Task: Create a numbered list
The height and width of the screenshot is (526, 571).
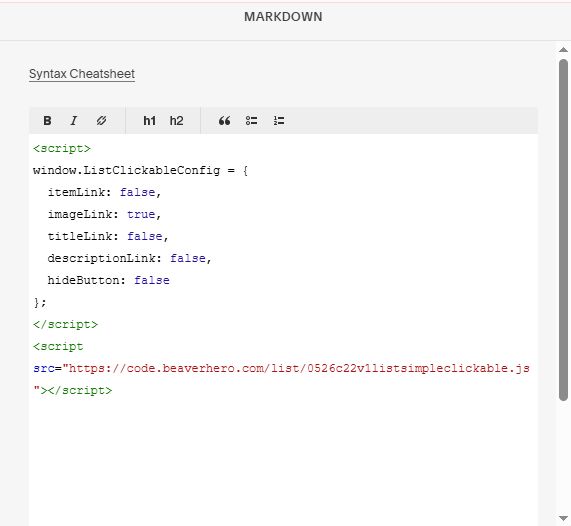Action: 279,121
